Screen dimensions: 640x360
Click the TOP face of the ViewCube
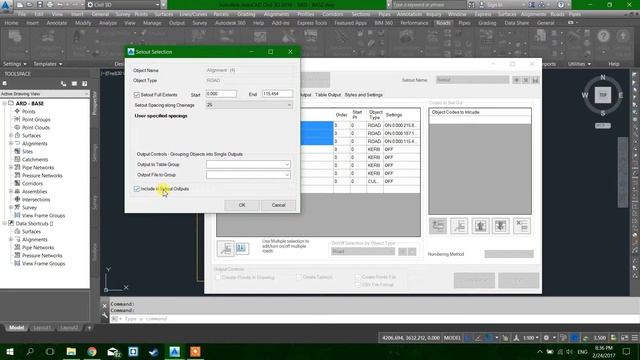[x=603, y=95]
